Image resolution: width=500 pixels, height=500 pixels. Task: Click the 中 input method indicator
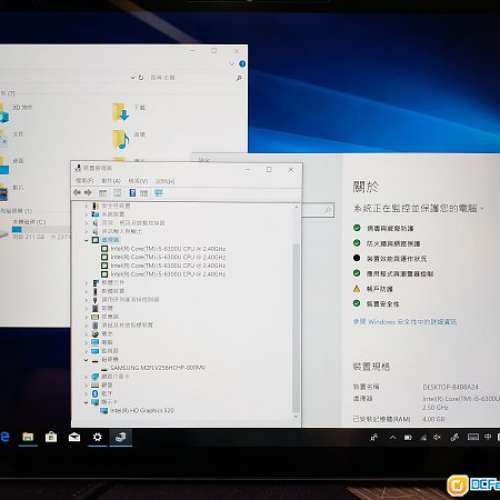pyautogui.click(x=488, y=437)
